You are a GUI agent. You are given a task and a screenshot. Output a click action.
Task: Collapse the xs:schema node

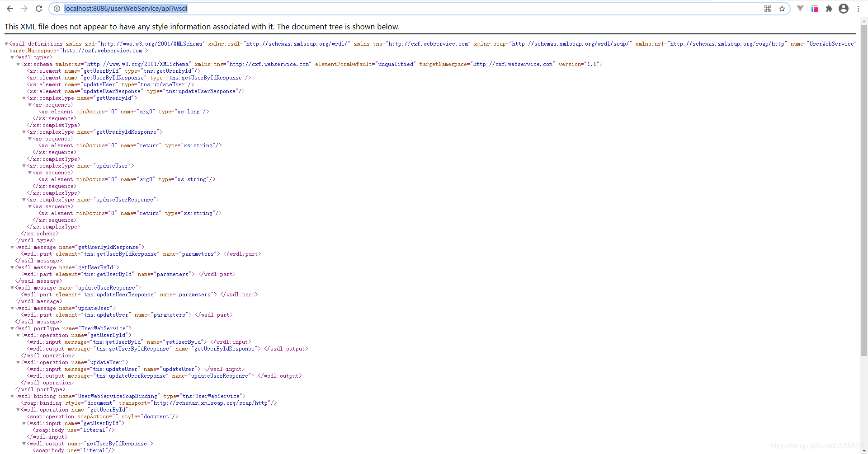click(18, 64)
